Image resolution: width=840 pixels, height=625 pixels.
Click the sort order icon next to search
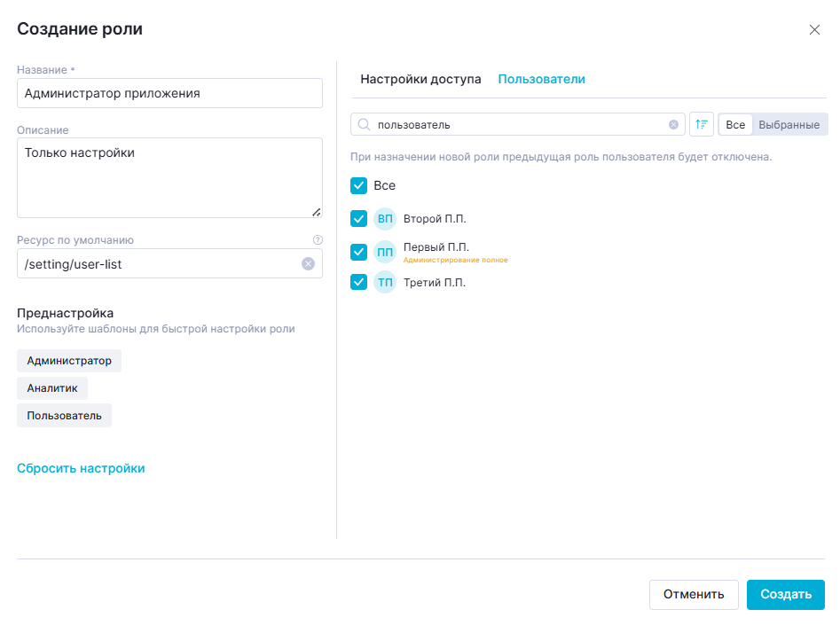pyautogui.click(x=701, y=125)
